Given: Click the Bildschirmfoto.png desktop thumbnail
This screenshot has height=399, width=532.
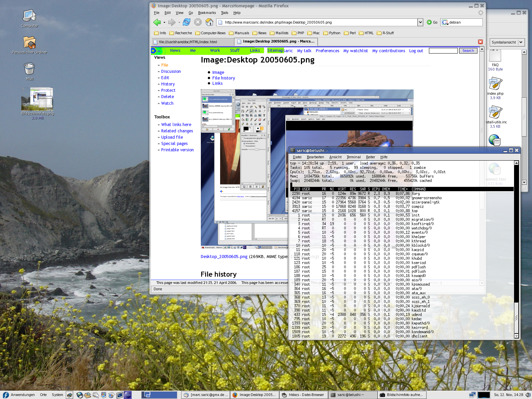Looking at the screenshot, I should pos(37,99).
